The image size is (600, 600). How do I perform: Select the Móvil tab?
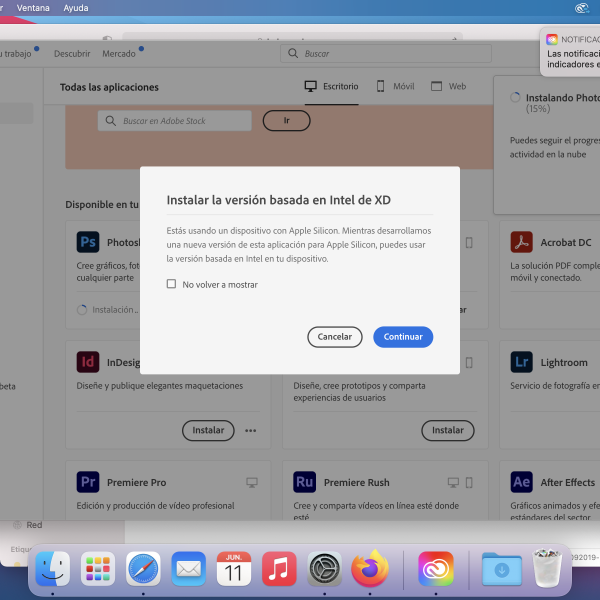click(395, 86)
